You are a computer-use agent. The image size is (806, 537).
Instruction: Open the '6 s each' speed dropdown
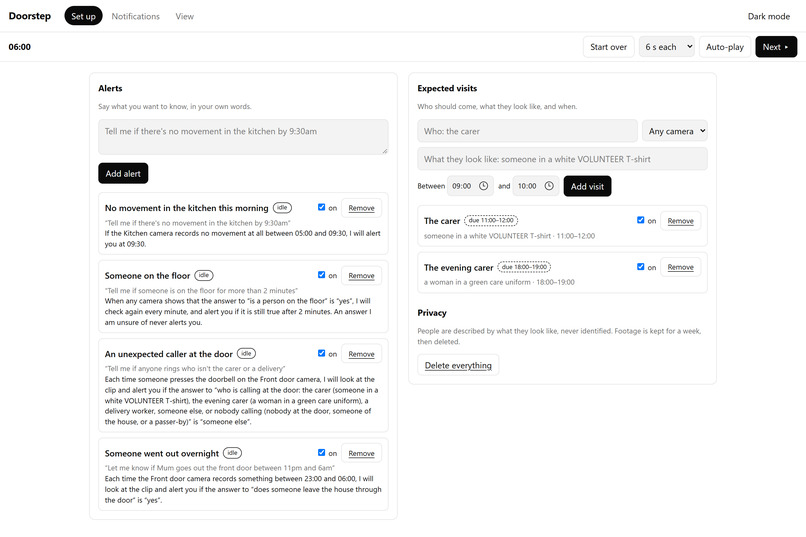[x=667, y=47]
